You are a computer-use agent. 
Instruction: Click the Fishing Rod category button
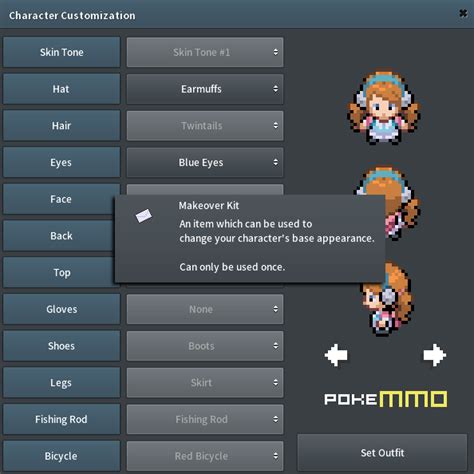click(x=61, y=419)
